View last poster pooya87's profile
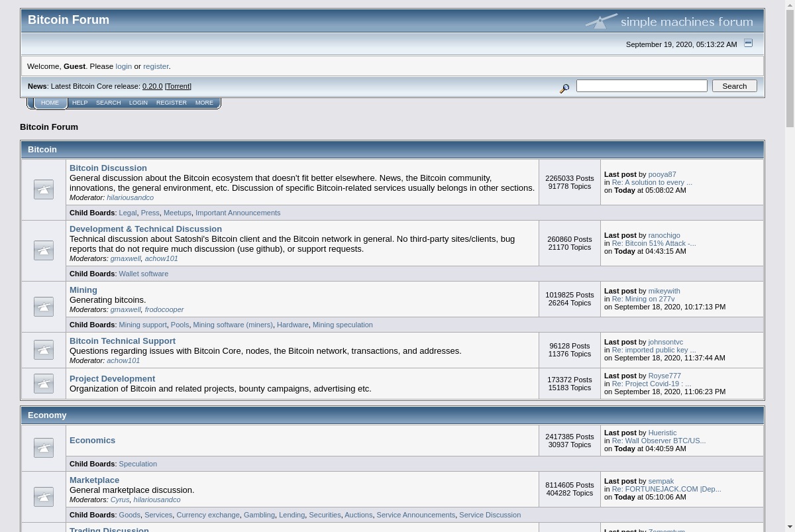This screenshot has height=532, width=795. point(662,175)
